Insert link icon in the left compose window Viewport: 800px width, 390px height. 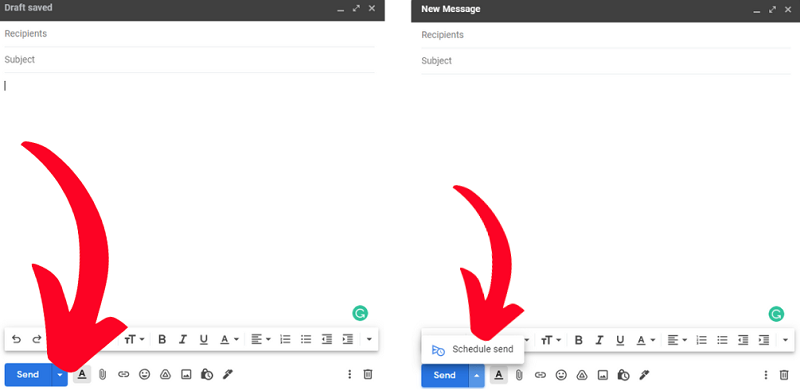[x=123, y=375]
